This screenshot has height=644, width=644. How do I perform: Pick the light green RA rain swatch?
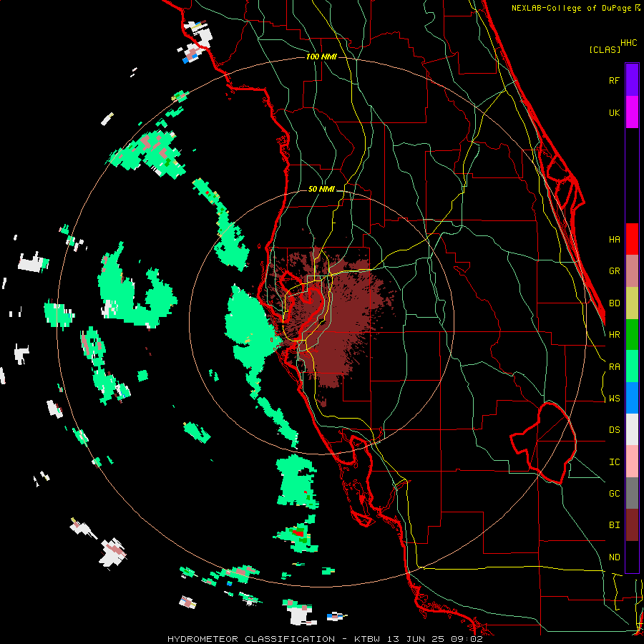click(632, 366)
